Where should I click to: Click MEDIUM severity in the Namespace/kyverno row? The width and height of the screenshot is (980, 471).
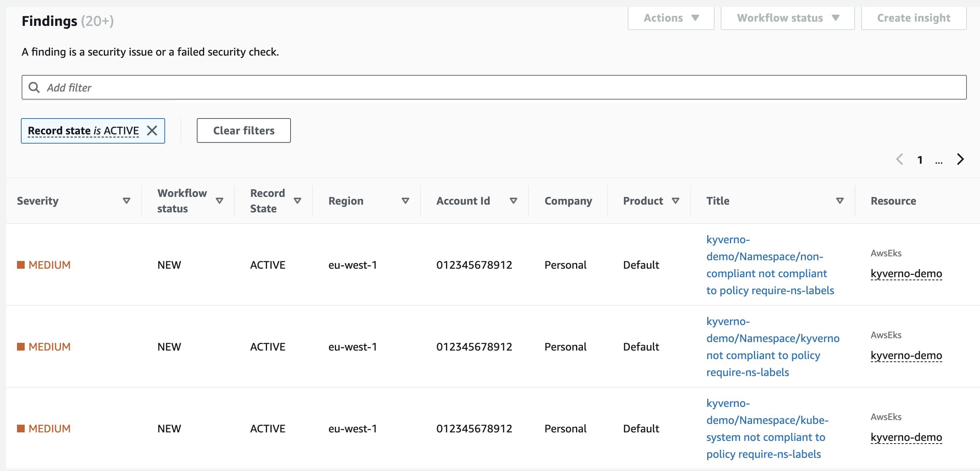pos(44,347)
